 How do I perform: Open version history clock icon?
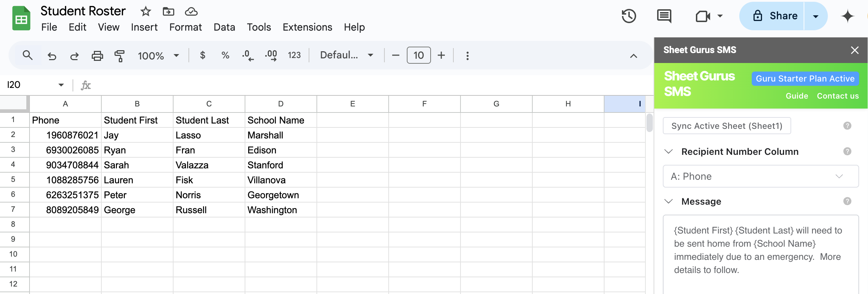click(629, 16)
